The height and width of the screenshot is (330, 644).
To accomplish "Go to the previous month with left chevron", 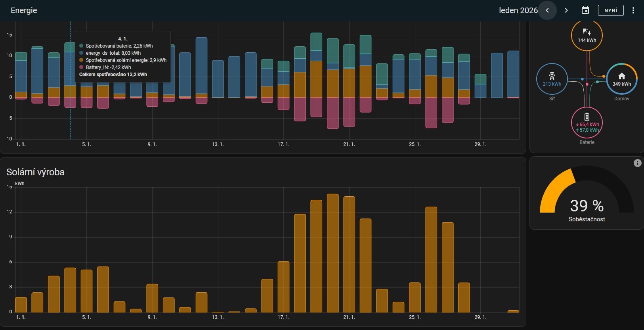I will pos(547,10).
